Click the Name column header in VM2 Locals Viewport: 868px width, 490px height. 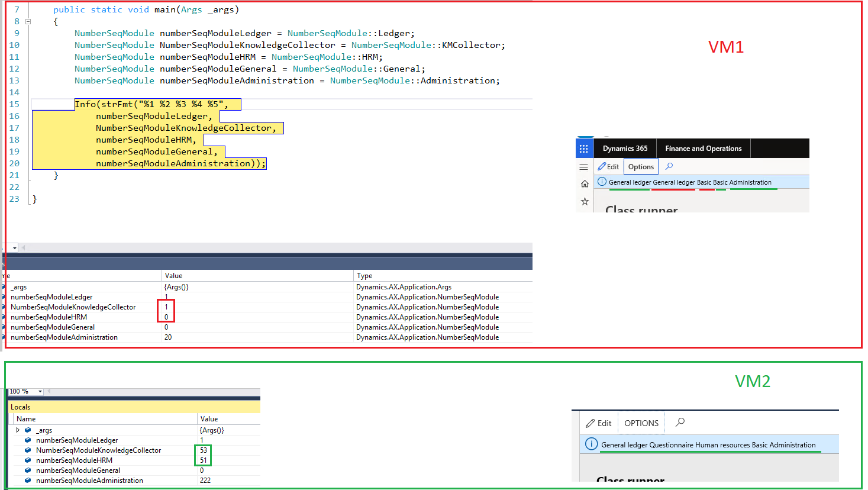click(105, 419)
